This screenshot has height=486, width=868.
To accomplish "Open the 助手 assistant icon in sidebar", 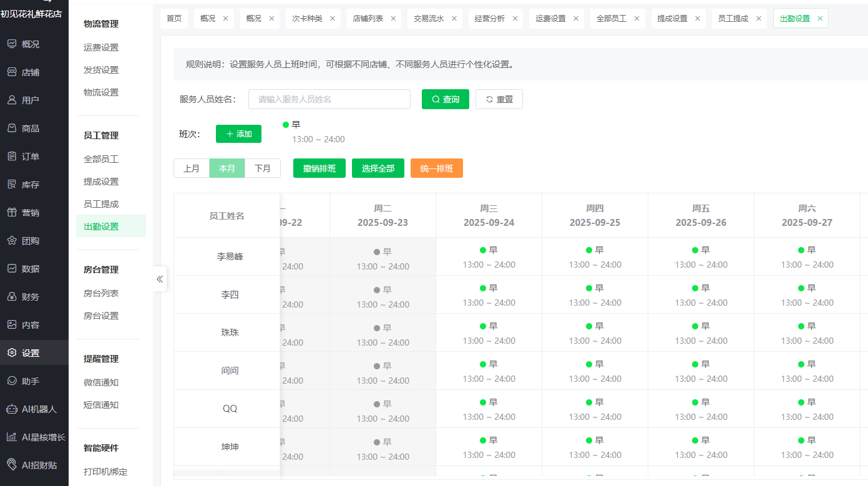I will 12,381.
